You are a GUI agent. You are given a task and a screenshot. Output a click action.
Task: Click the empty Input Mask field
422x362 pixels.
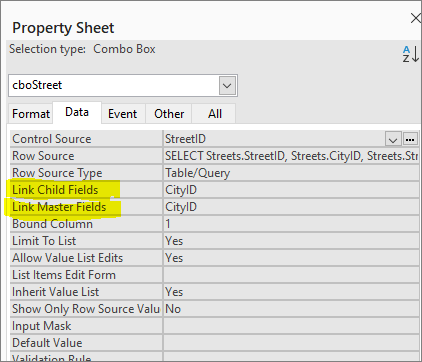coord(291,326)
